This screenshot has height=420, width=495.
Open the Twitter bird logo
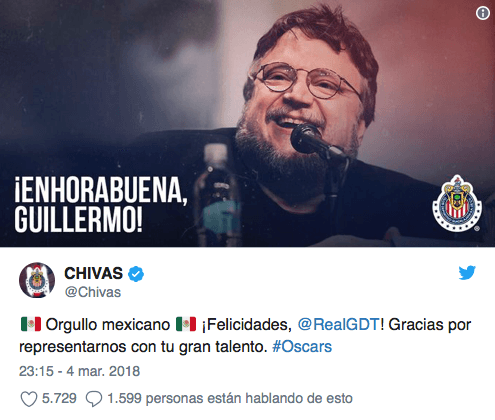tap(467, 273)
